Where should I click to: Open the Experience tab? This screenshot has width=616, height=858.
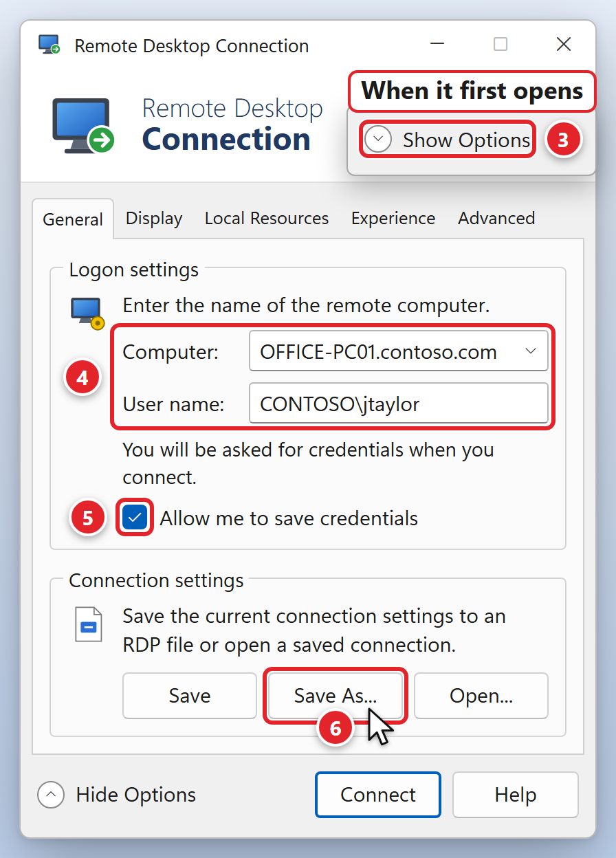(x=393, y=218)
